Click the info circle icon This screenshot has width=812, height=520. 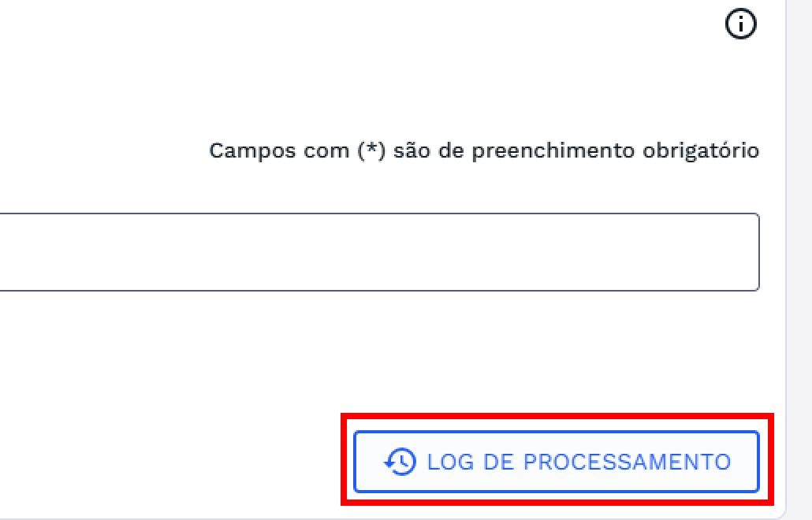coord(739,25)
